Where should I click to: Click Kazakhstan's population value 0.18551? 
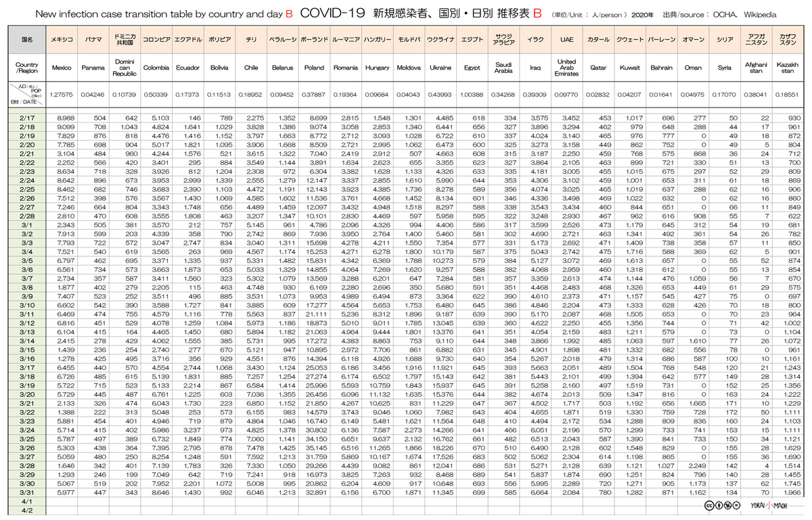[x=787, y=95]
